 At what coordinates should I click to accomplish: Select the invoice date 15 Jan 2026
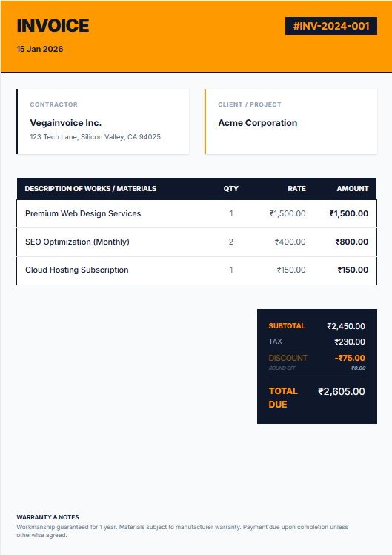[x=40, y=49]
